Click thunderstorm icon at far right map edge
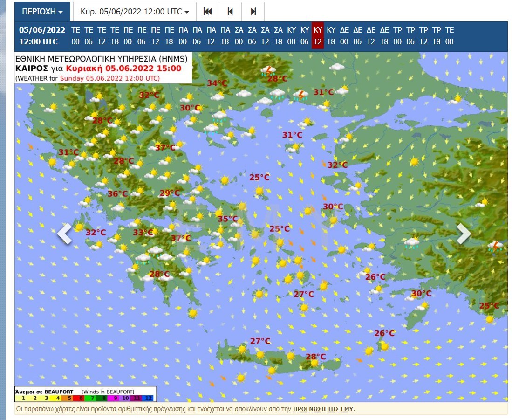The width and height of the screenshot is (512, 420). click(x=496, y=246)
